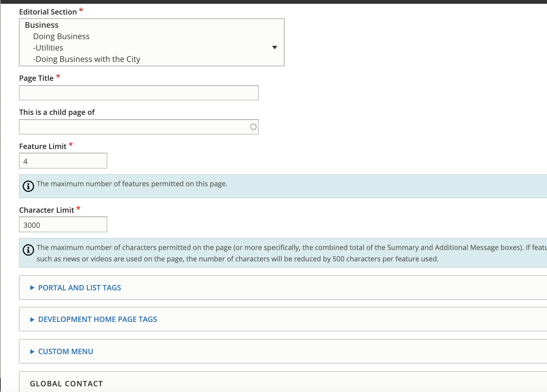The height and width of the screenshot is (392, 547).
Task: Open the CUSTOM MENU section
Action: 65,351
